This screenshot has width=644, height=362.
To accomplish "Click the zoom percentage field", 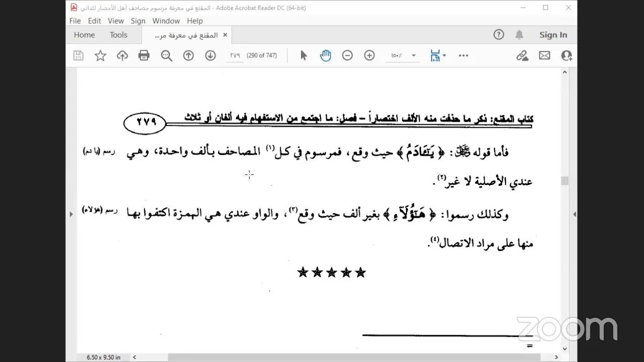I will point(397,56).
